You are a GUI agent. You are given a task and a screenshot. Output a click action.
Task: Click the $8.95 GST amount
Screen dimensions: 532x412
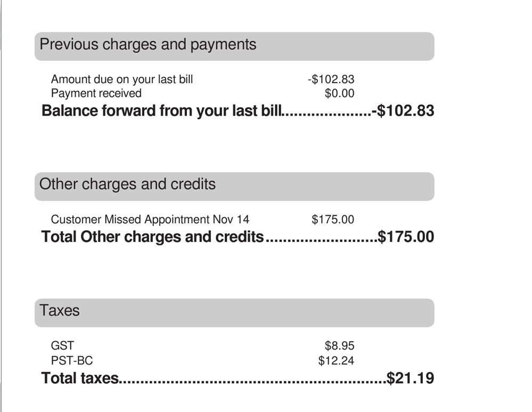[339, 346]
